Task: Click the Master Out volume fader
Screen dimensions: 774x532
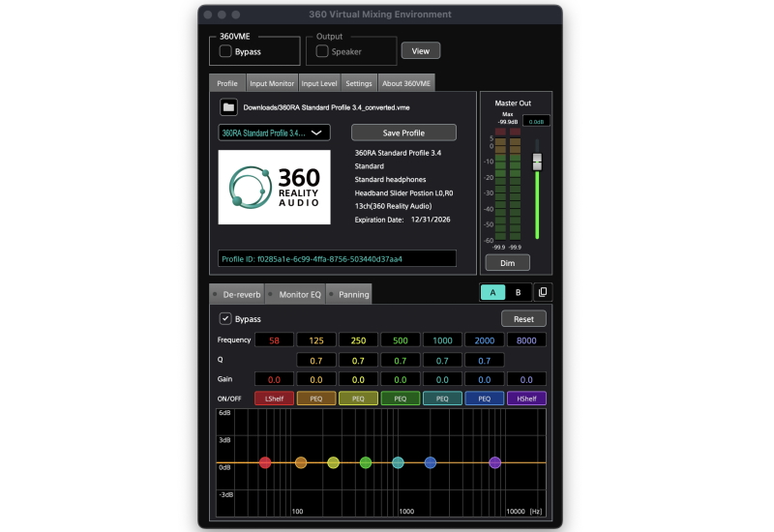Action: pos(538,163)
